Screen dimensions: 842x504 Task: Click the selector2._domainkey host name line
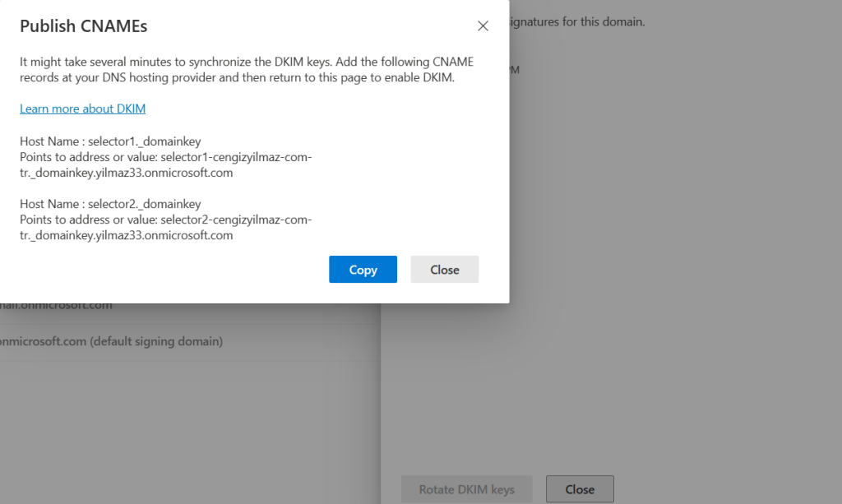point(110,204)
